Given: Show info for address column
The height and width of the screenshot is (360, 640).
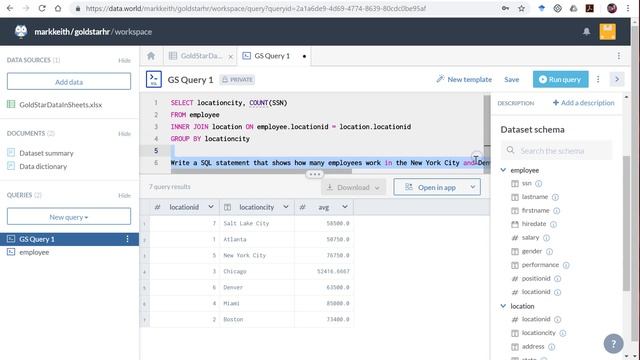Looking at the screenshot, I should click(551, 347).
